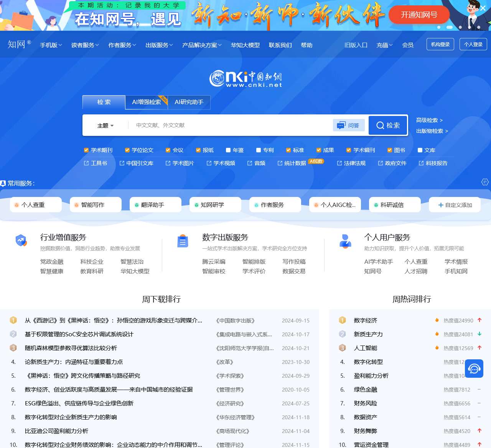This screenshot has height=448, width=491.
Task: Click 个人登录 button
Action: 473,44
